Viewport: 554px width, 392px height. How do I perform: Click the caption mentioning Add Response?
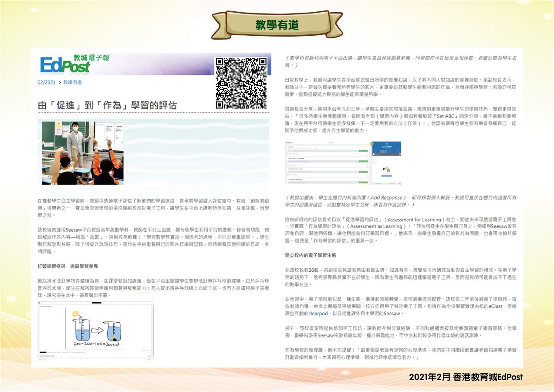(x=401, y=201)
